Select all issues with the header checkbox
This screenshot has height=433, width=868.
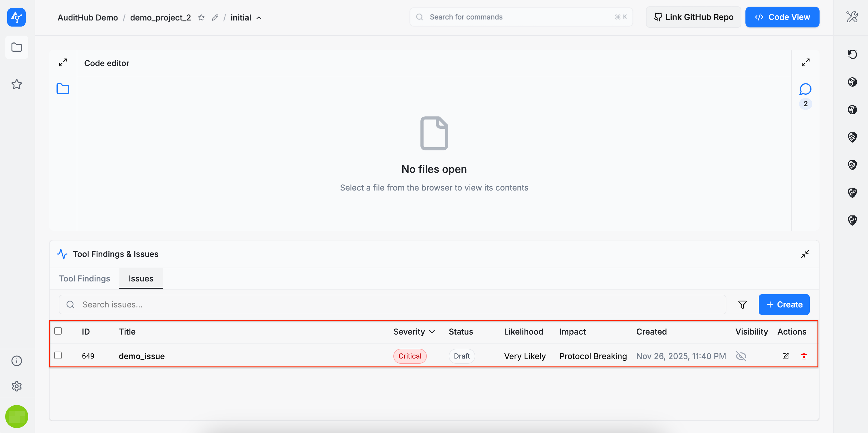point(58,331)
